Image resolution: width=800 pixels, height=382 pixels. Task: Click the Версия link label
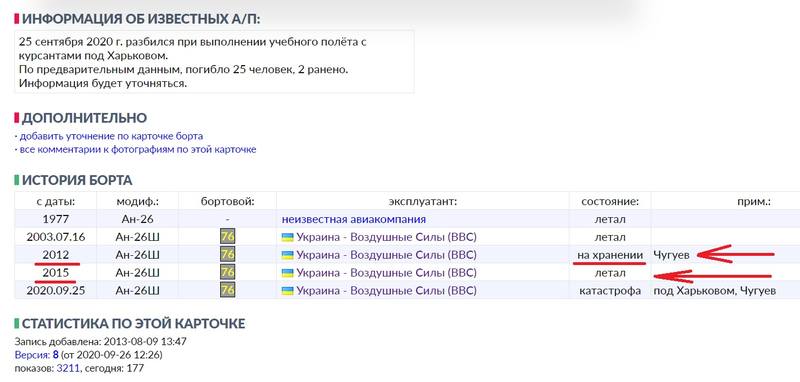coord(33,355)
